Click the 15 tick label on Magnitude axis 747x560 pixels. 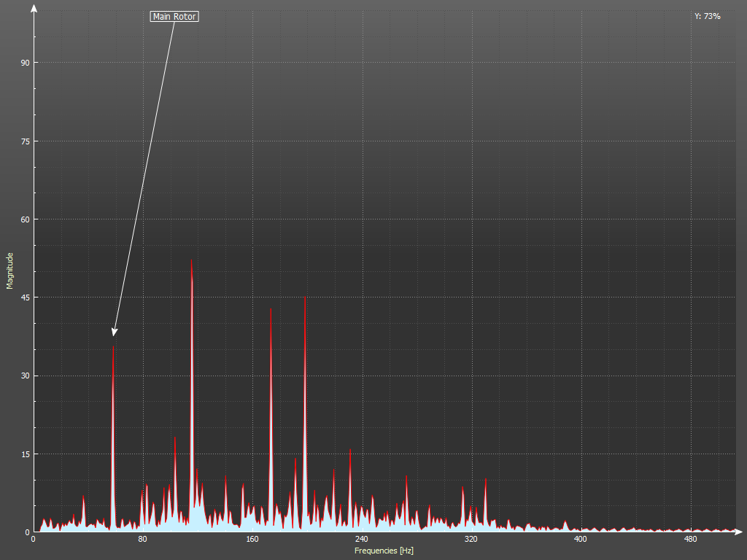25,454
